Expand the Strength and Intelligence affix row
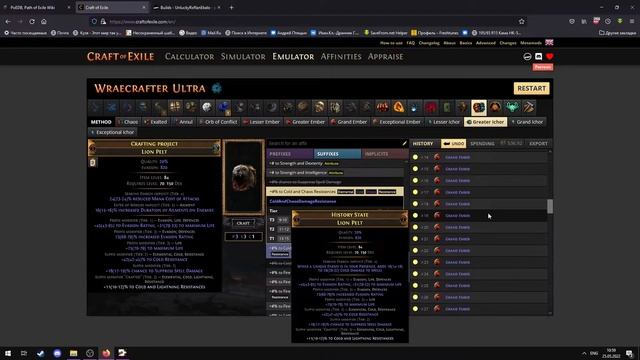The image size is (640, 360). 335,173
